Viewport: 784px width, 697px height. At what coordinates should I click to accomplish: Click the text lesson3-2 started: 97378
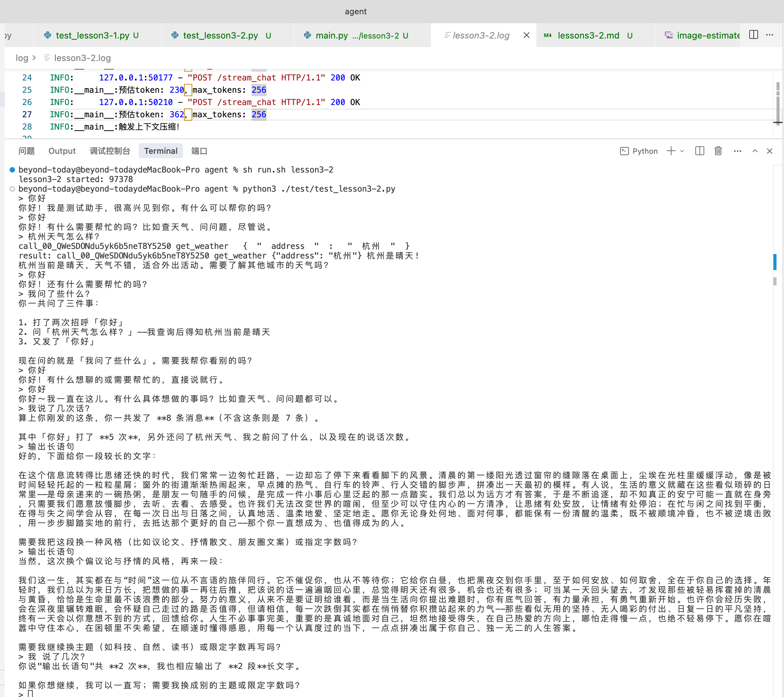[76, 179]
